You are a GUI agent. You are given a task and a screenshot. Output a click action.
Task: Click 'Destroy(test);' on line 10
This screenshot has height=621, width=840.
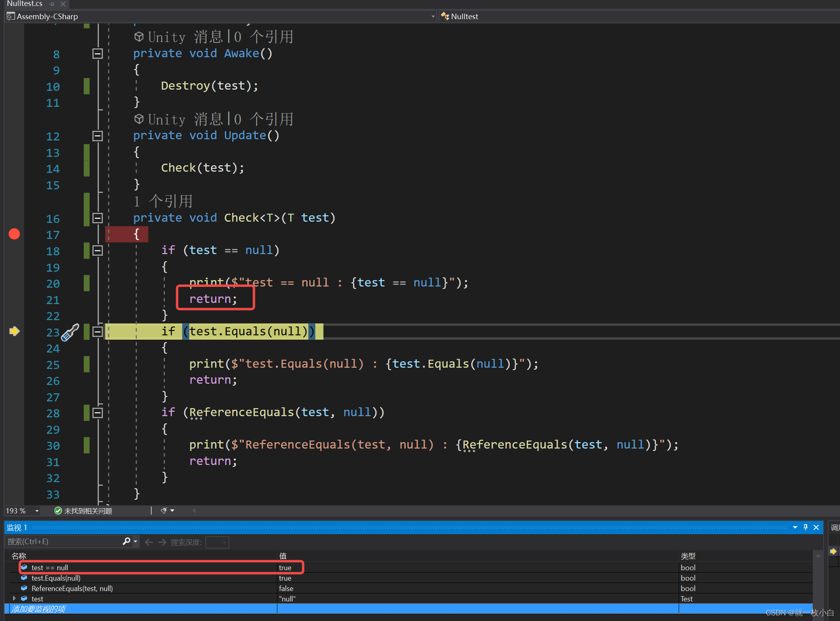(x=210, y=86)
